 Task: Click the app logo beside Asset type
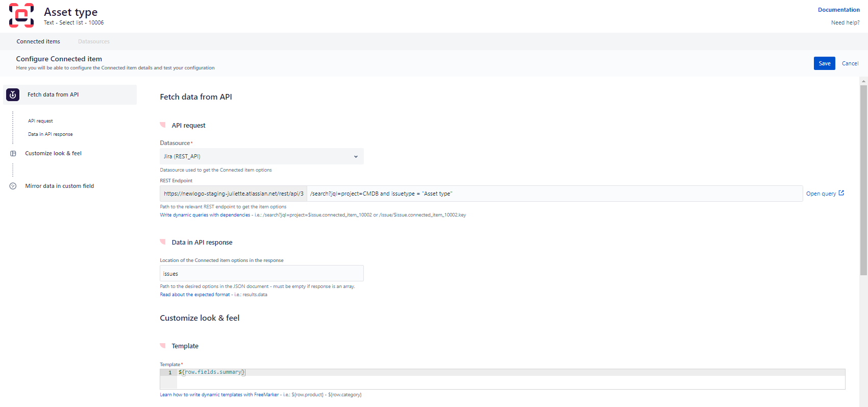click(21, 15)
